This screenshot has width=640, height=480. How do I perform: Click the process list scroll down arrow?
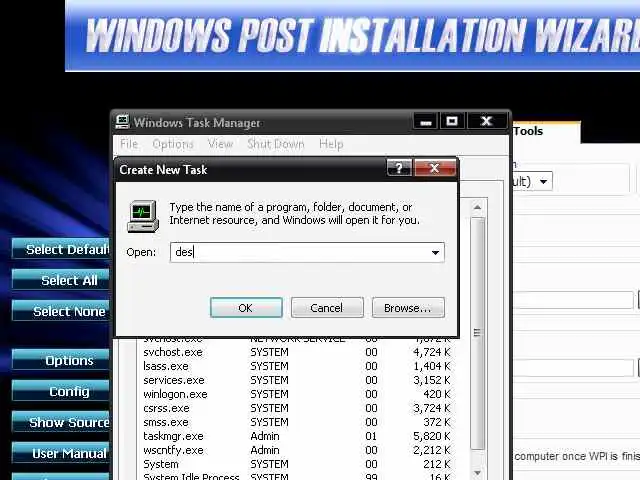(478, 473)
